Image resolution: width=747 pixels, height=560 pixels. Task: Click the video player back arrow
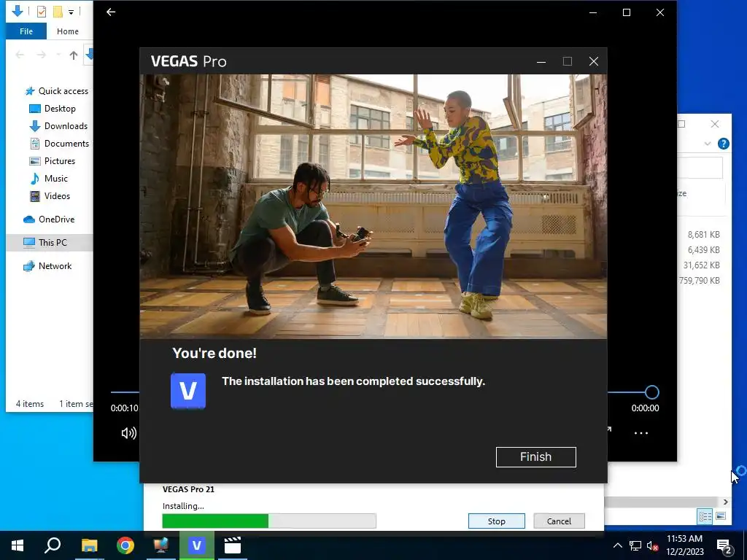[x=111, y=12]
